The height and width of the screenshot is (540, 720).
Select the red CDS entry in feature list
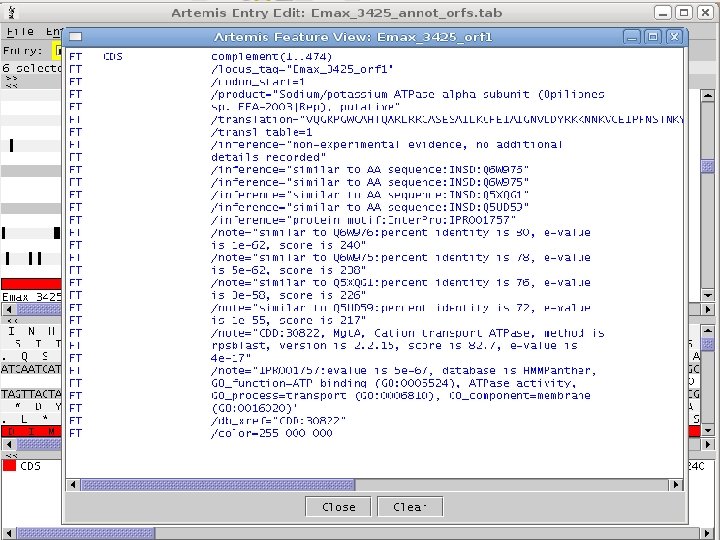(x=22, y=466)
